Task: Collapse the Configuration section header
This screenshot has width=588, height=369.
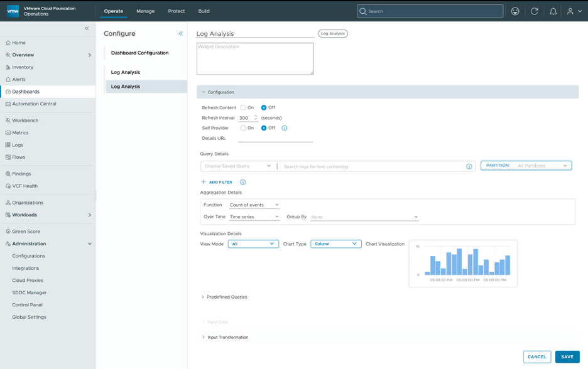Action: [x=388, y=92]
